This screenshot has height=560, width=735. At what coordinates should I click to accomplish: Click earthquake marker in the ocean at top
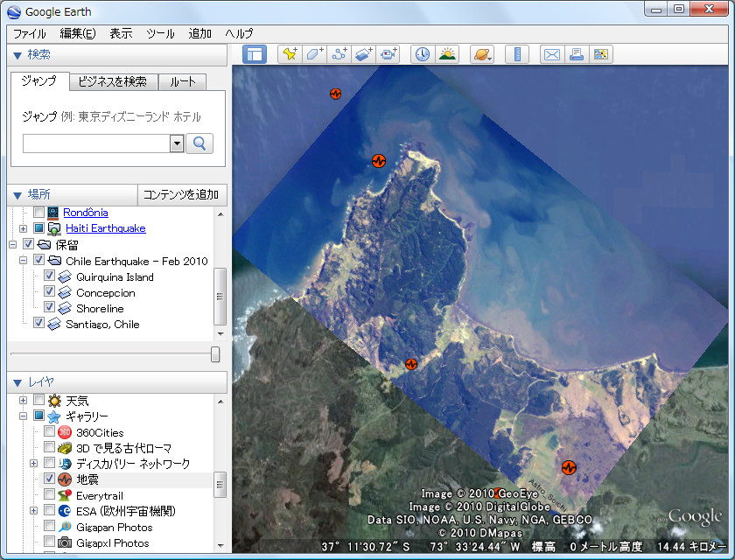click(335, 94)
